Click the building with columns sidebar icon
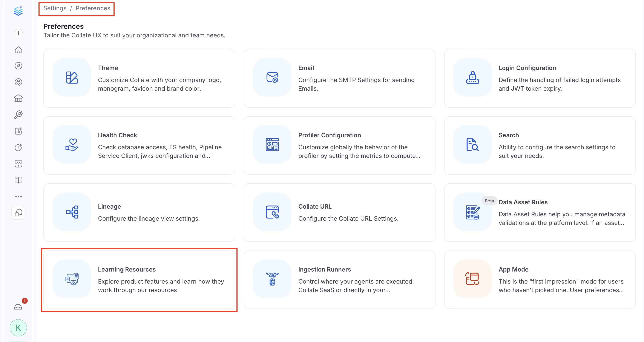This screenshot has height=342, width=644. pos(18,98)
